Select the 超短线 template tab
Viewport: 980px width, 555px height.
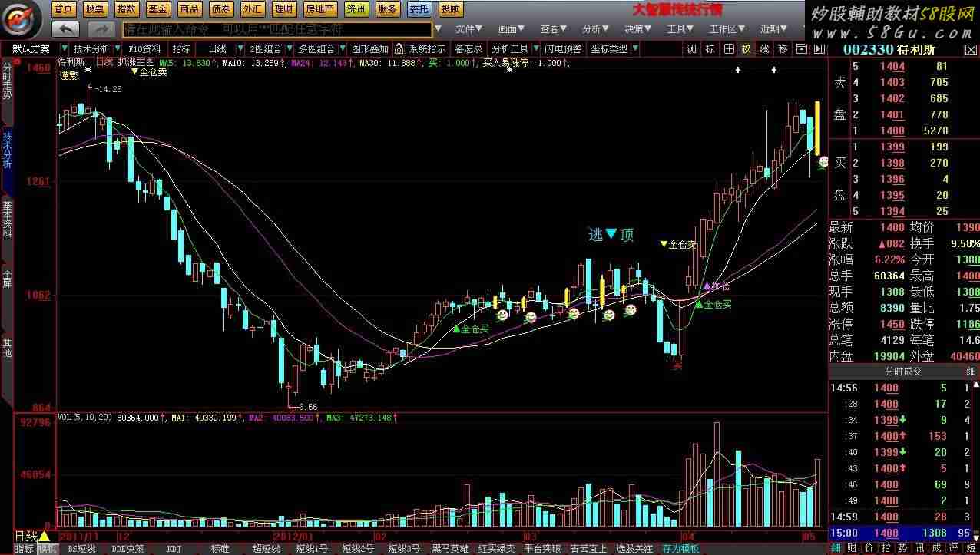(267, 549)
